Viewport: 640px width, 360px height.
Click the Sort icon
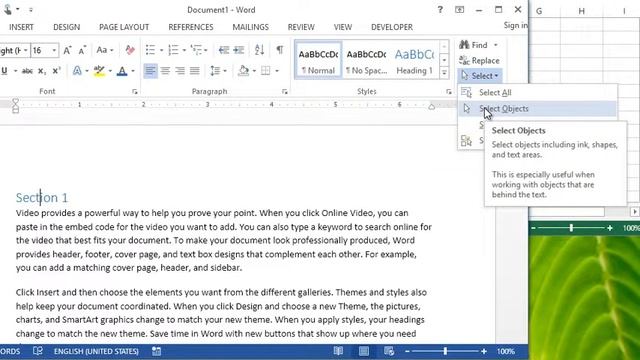pos(259,50)
